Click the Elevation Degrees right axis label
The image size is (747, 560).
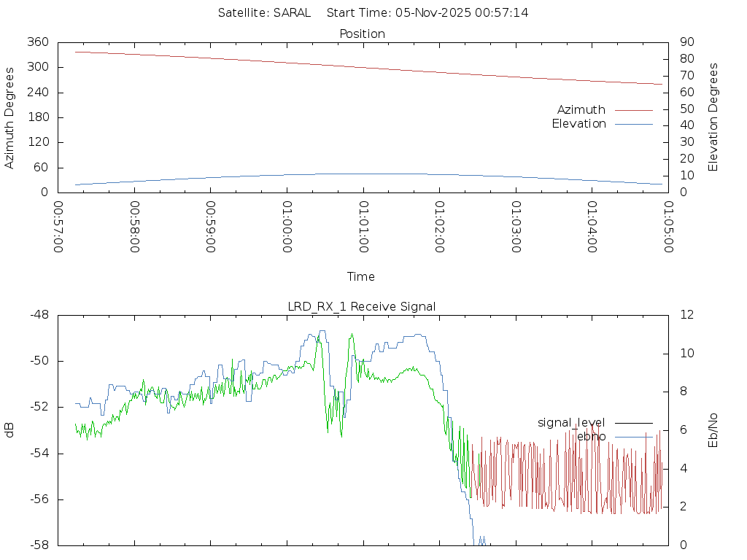(713, 117)
